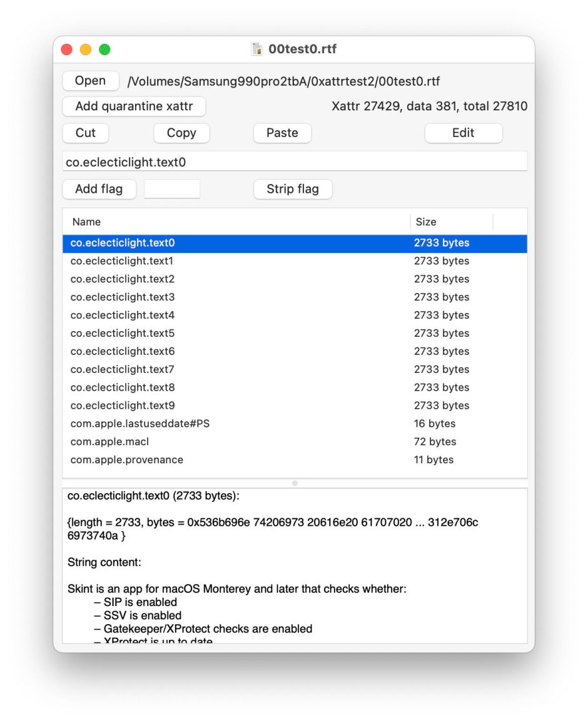Click the flag text field beside Add flag
This screenshot has height=723, width=588.
pos(172,189)
